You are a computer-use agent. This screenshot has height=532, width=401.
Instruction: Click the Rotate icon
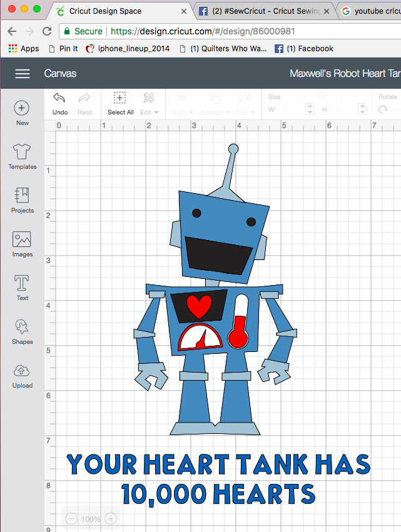point(383,109)
